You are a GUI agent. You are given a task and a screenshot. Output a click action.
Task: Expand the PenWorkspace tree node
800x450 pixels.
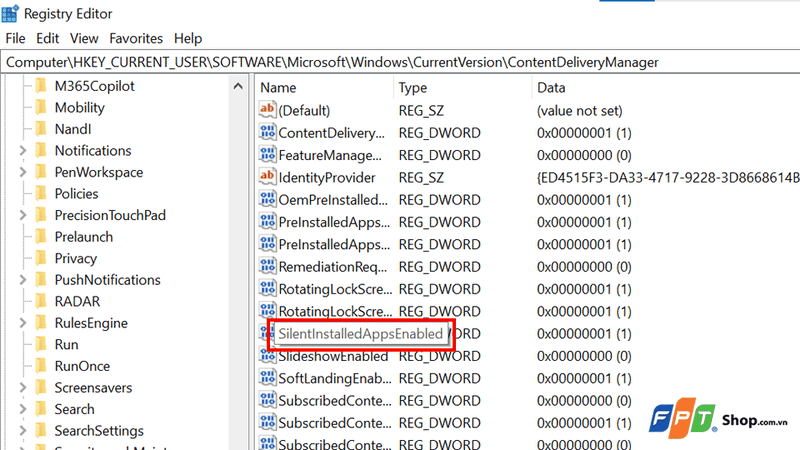[x=23, y=172]
